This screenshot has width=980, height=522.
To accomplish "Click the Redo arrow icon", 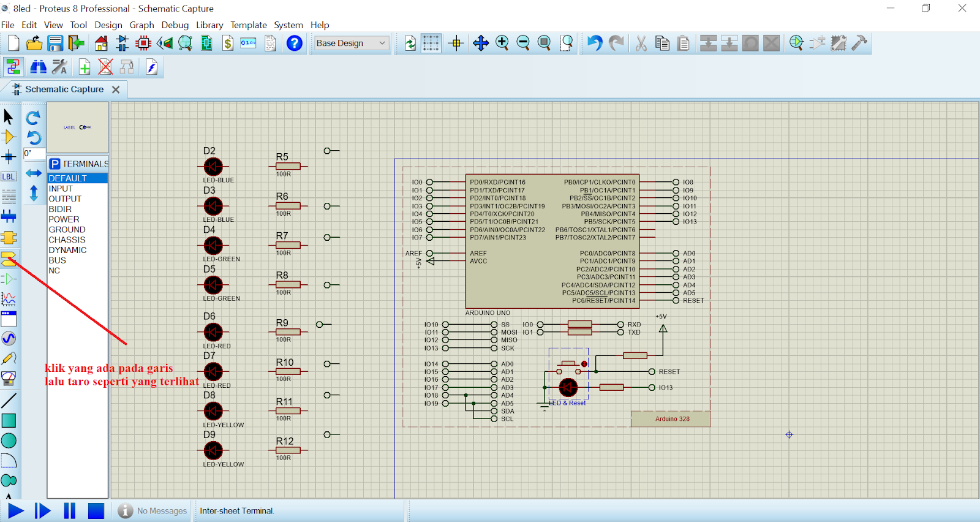I will pyautogui.click(x=616, y=43).
